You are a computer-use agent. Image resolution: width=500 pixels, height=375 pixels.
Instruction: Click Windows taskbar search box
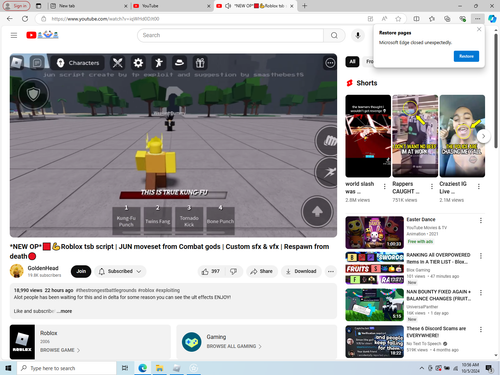click(66, 368)
